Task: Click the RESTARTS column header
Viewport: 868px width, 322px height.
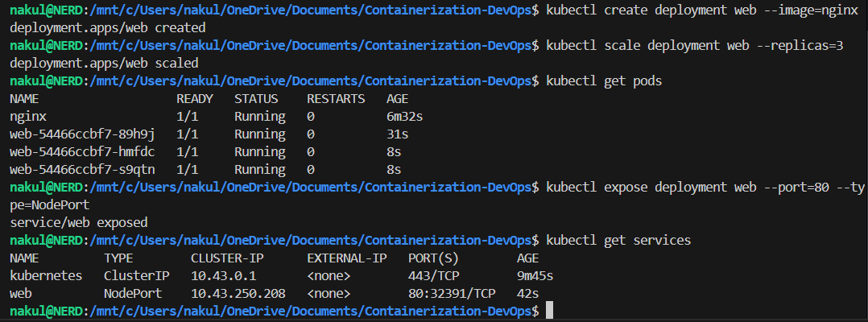Action: (x=336, y=99)
